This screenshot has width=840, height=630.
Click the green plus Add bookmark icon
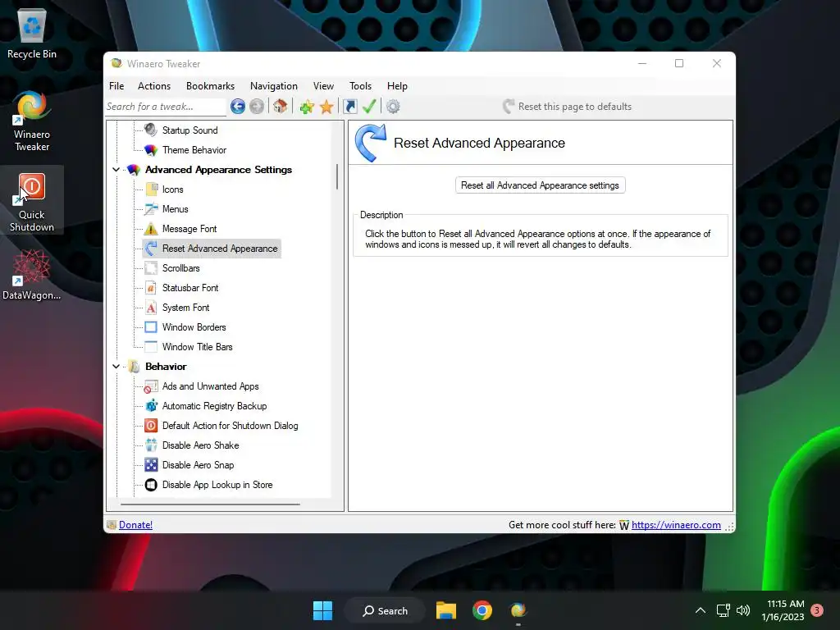point(307,107)
